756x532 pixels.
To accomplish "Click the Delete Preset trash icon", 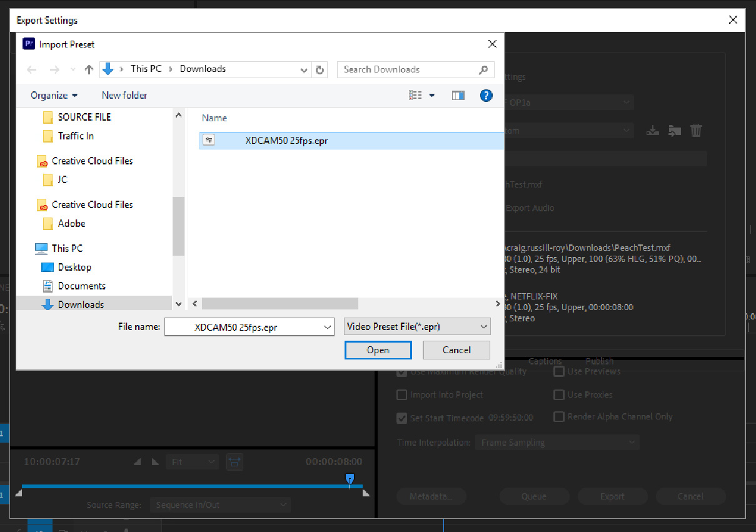I will pyautogui.click(x=696, y=130).
